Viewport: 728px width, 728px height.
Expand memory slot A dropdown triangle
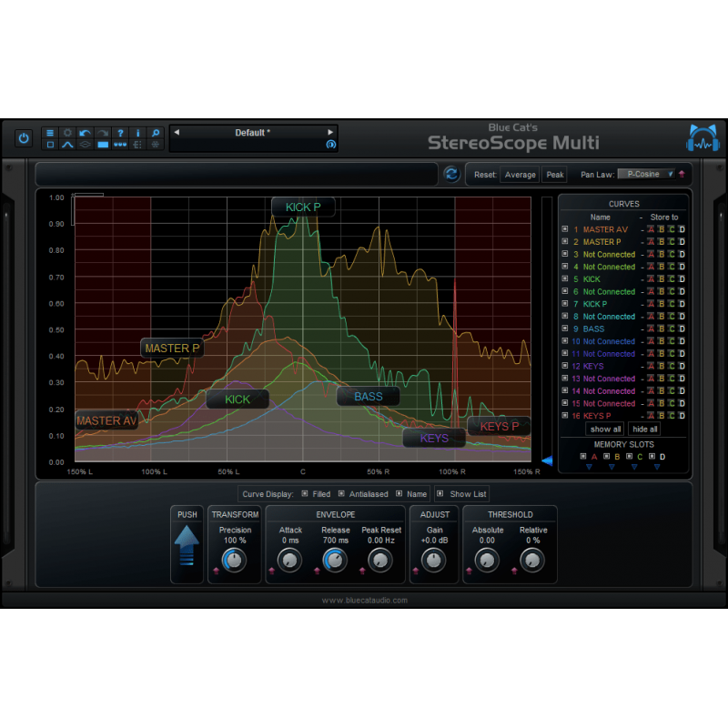pos(589,467)
